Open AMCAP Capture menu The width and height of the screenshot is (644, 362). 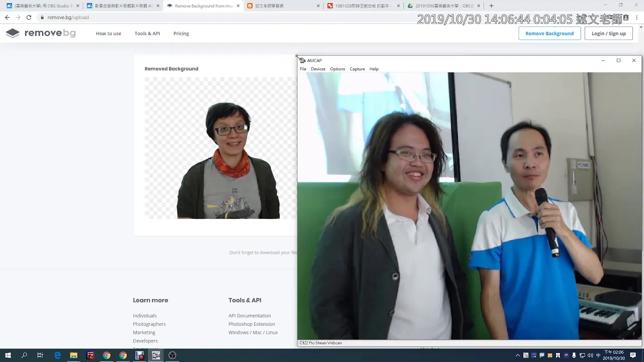coord(357,69)
